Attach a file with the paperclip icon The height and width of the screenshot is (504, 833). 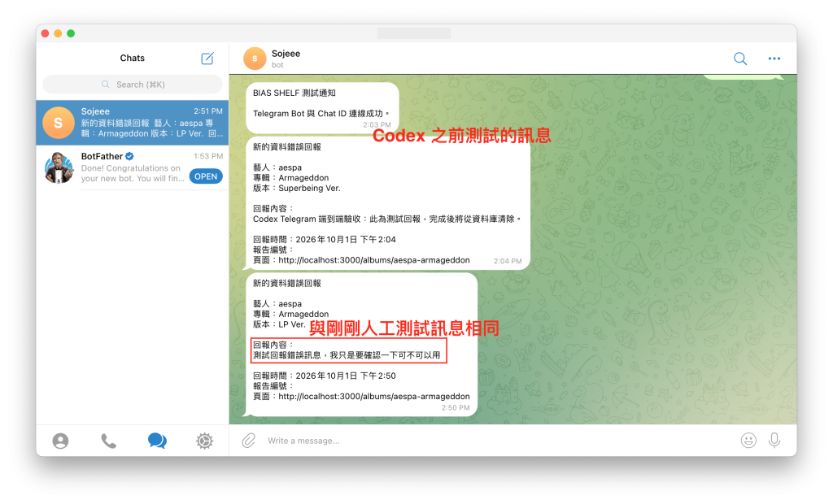(249, 441)
